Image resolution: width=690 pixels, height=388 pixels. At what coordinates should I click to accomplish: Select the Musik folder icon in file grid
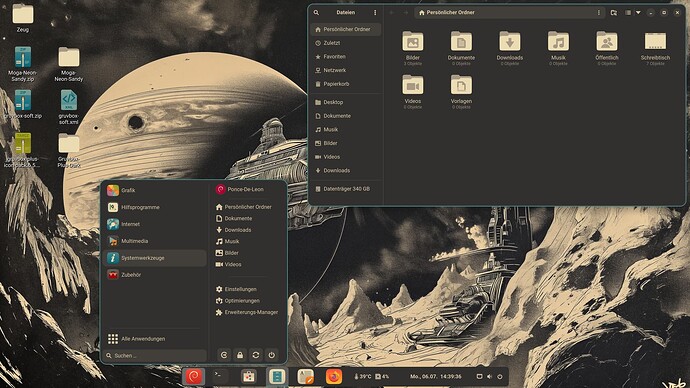[558, 42]
